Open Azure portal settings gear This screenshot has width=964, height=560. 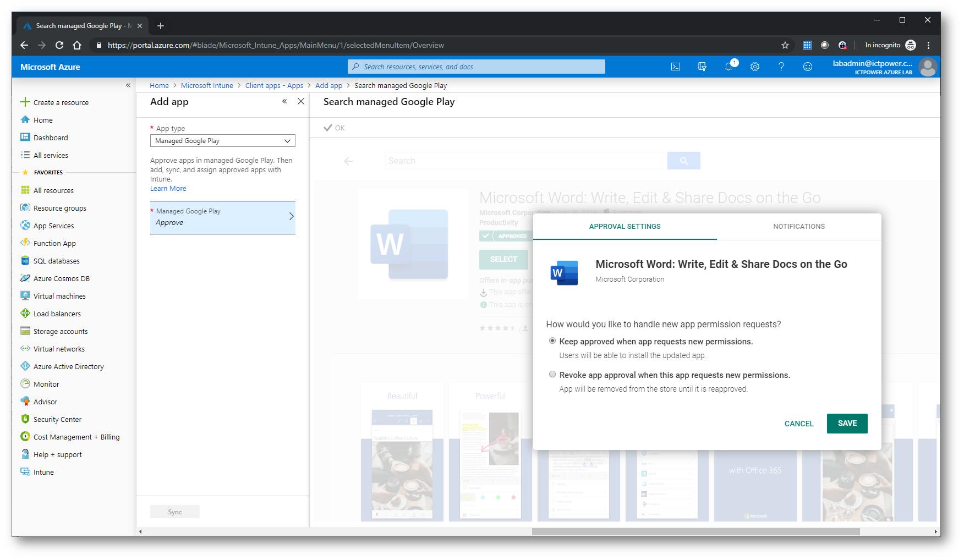(x=755, y=67)
